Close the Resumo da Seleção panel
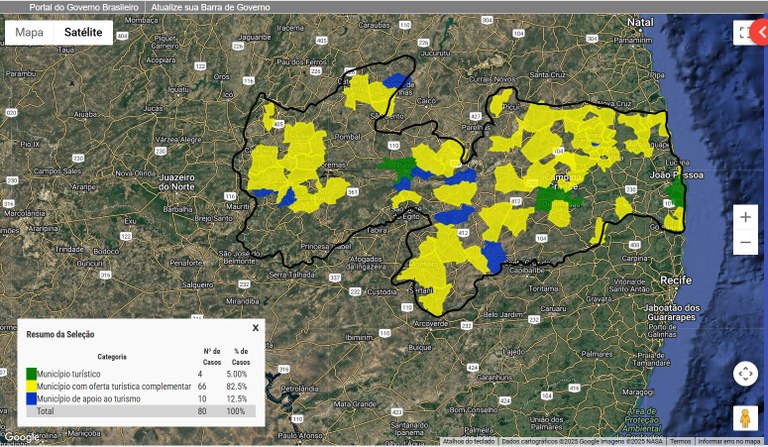Image resolution: width=768 pixels, height=447 pixels. point(255,327)
